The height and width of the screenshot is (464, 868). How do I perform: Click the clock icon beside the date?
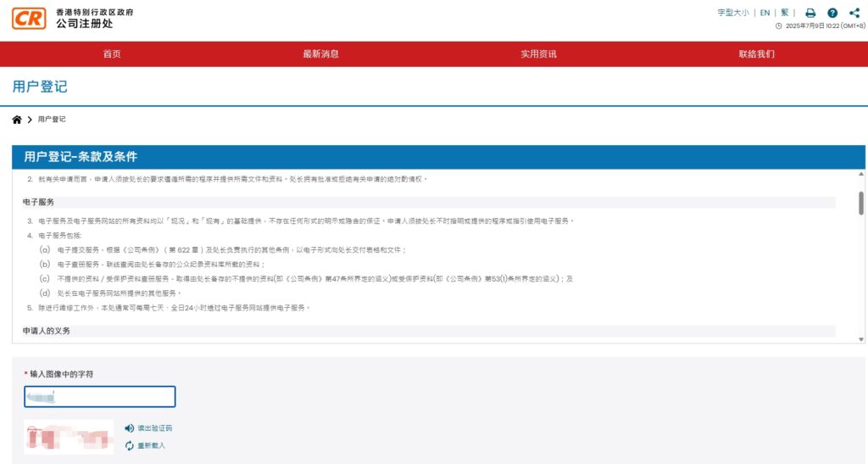(x=778, y=26)
